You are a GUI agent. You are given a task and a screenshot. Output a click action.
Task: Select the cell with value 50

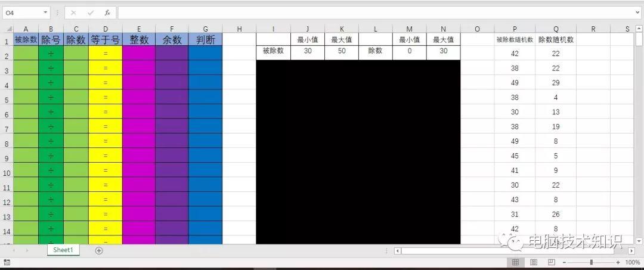click(x=341, y=51)
